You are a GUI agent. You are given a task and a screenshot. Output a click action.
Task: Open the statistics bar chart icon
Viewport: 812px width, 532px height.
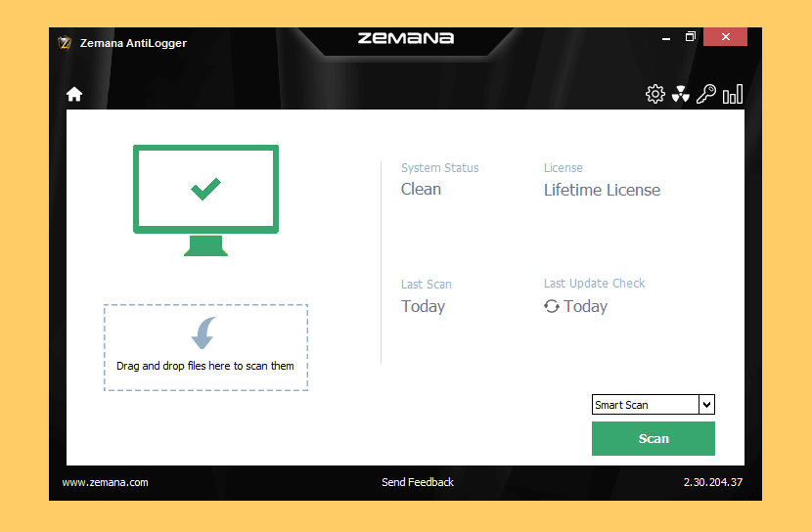point(733,94)
